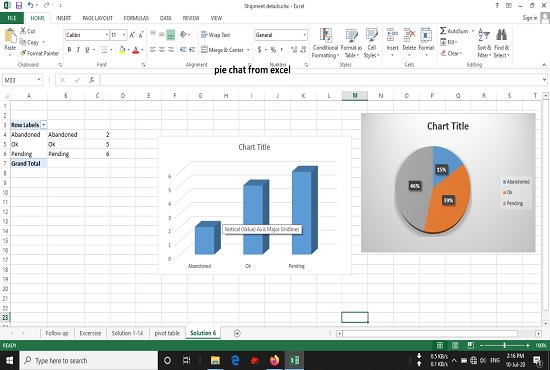
Task: Switch to Page Break Preview in the status bar
Action: click(x=470, y=346)
